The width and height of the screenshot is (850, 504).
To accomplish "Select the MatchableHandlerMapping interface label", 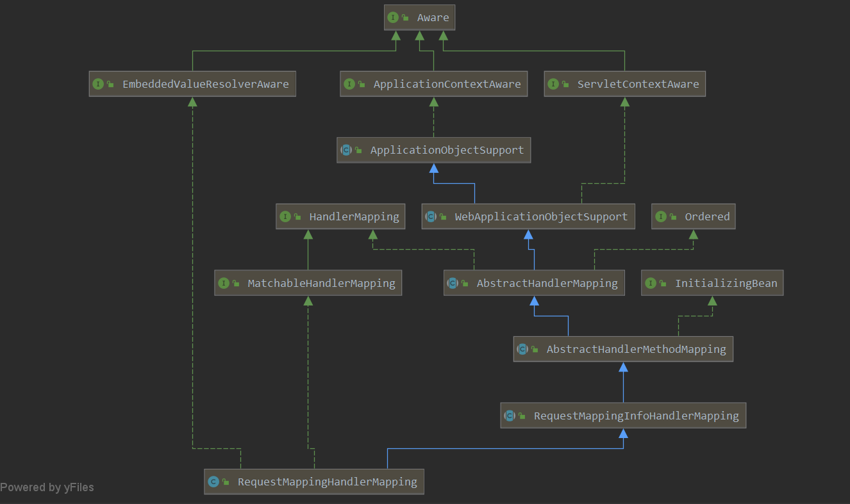I will point(321,283).
